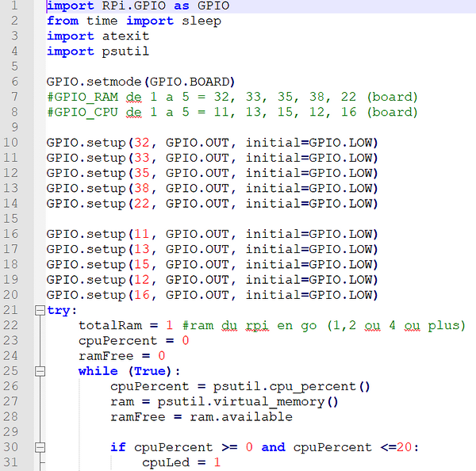
Task: Click line number 1 in the margin
Action: (x=14, y=6)
